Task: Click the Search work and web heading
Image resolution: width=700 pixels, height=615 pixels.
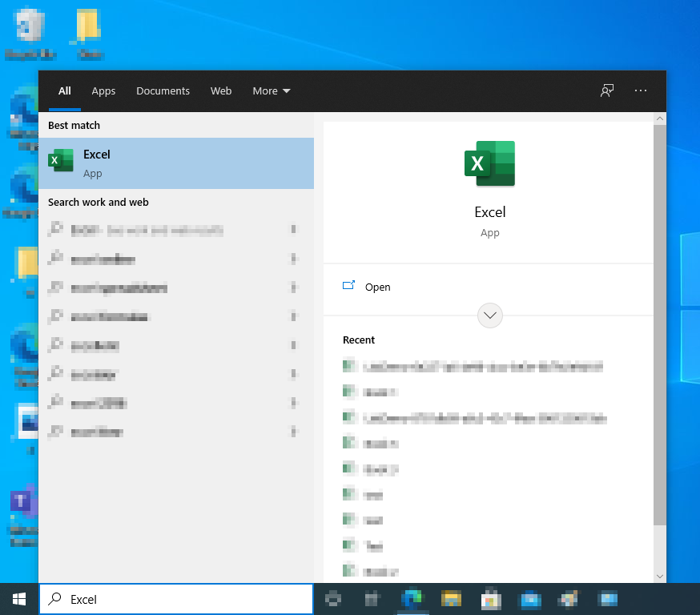Action: [99, 202]
